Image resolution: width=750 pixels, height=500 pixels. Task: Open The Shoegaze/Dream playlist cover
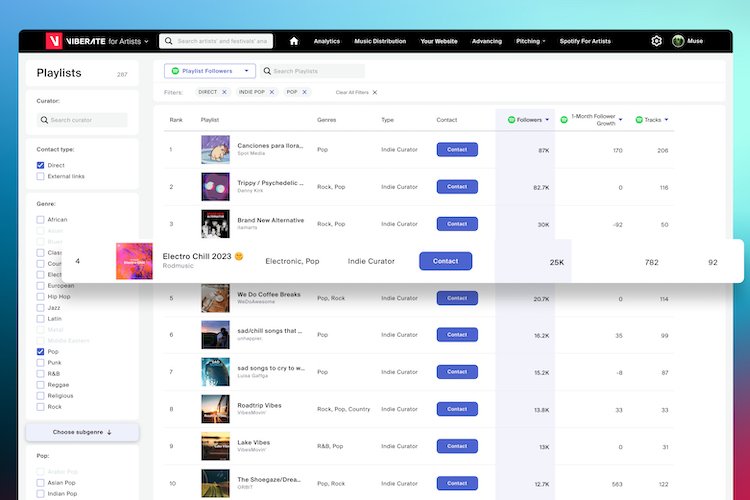point(215,483)
